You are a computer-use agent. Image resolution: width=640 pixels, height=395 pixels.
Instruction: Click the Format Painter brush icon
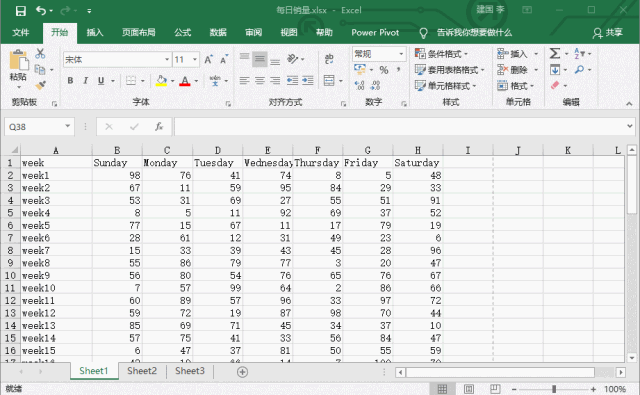point(40,85)
